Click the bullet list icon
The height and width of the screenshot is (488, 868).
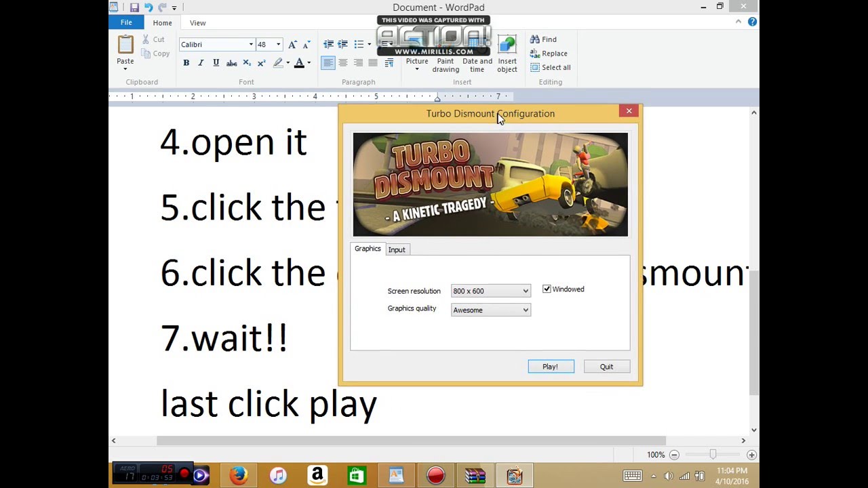(359, 45)
